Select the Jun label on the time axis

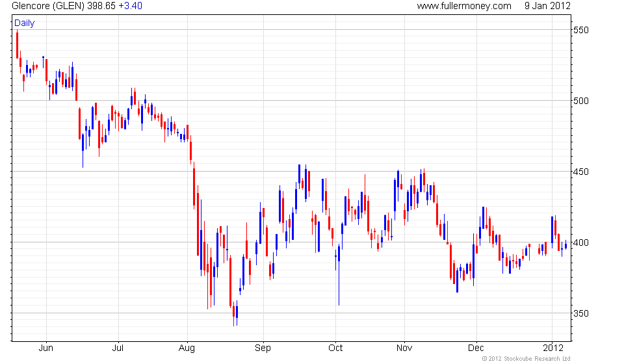(x=45, y=348)
